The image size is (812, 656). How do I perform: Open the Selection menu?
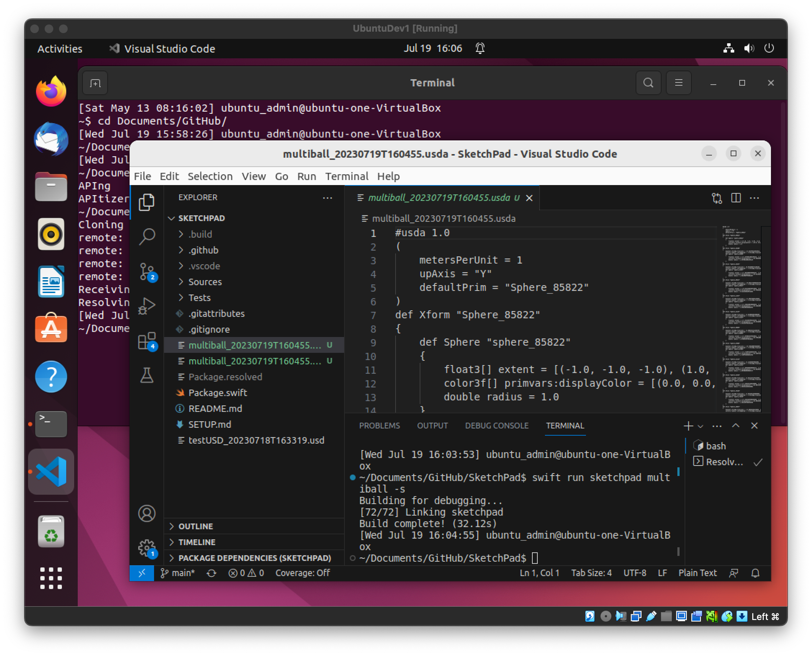[x=210, y=176]
